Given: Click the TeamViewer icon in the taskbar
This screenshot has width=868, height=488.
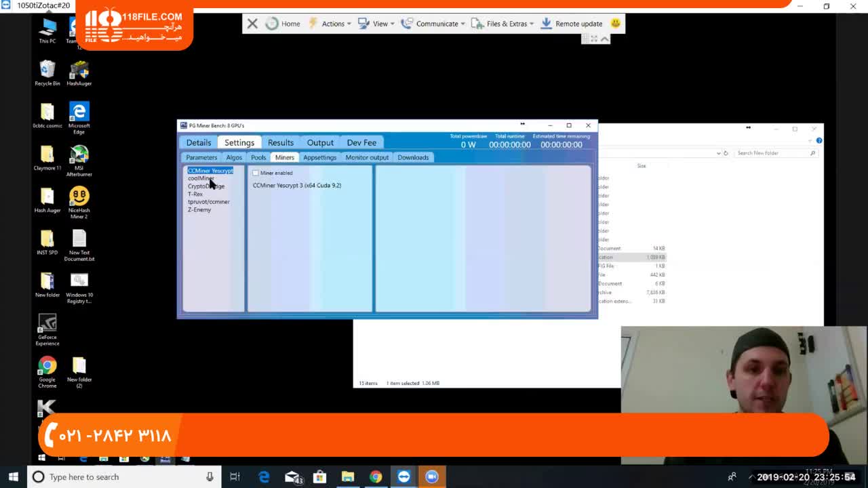Looking at the screenshot, I should click(403, 476).
